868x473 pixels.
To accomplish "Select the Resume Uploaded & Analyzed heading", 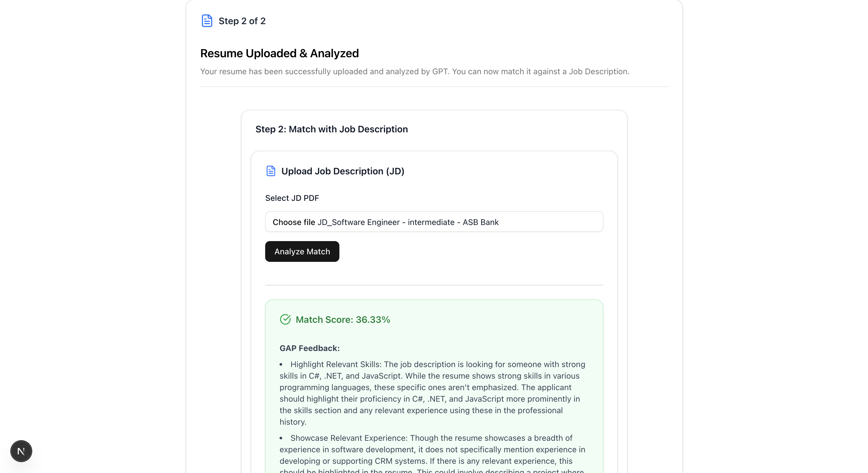I will click(x=280, y=53).
